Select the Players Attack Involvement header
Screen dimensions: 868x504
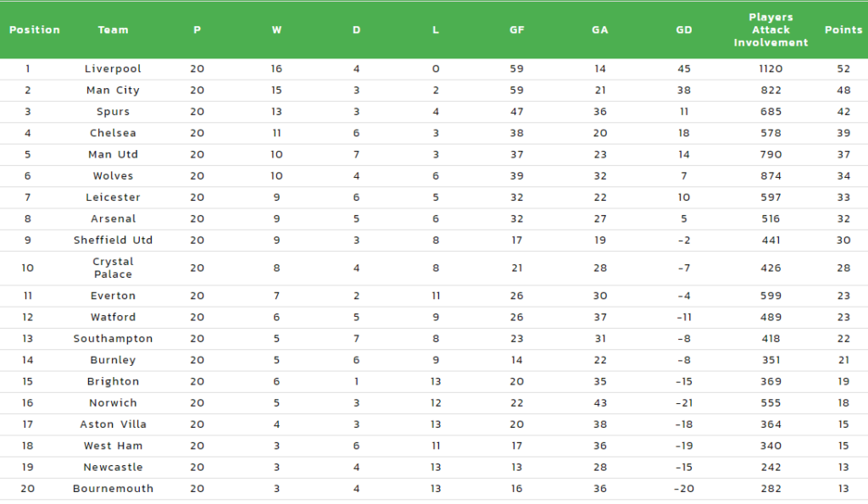[x=771, y=30]
